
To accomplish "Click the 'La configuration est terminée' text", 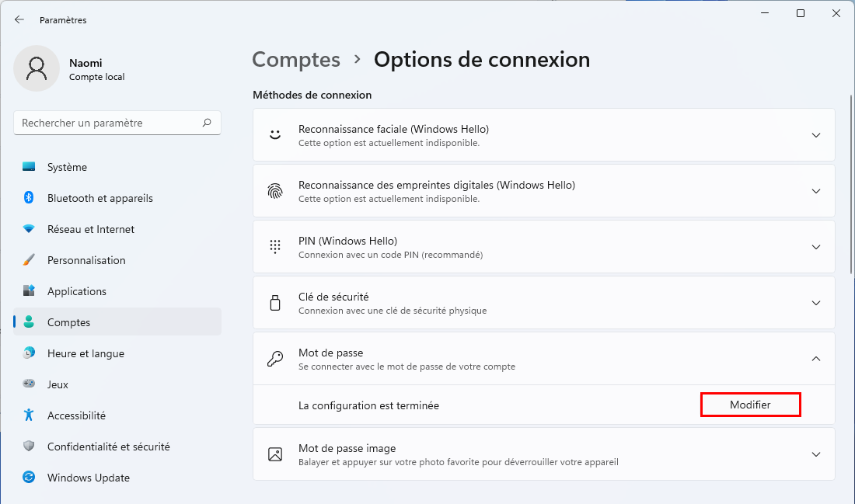I will tap(368, 405).
